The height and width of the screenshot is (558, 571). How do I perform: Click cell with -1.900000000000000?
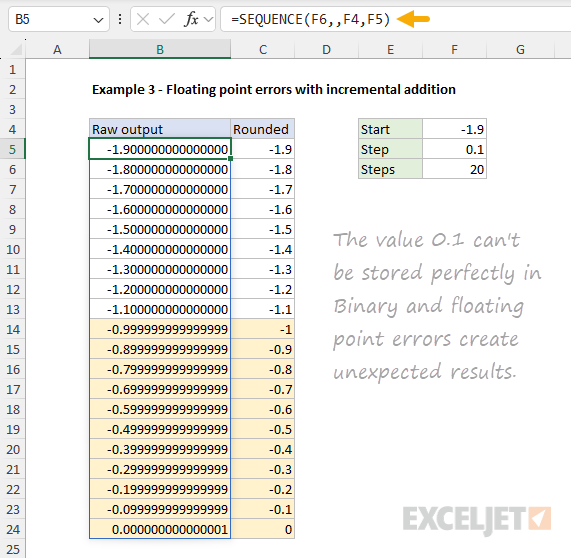[x=160, y=149]
